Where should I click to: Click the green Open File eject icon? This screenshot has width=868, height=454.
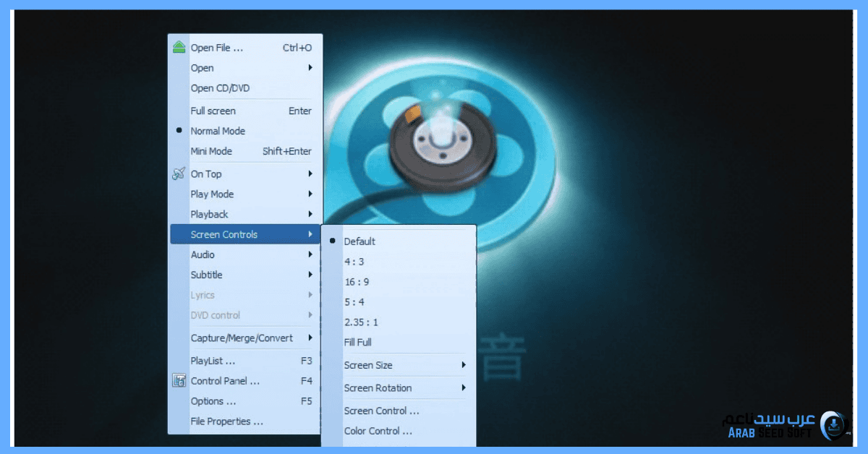[x=178, y=47]
